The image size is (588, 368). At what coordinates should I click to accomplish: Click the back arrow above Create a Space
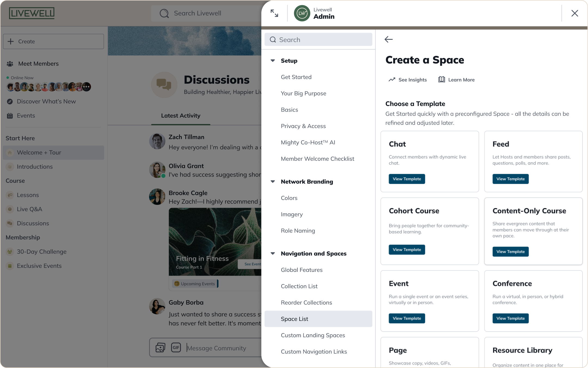tap(389, 39)
